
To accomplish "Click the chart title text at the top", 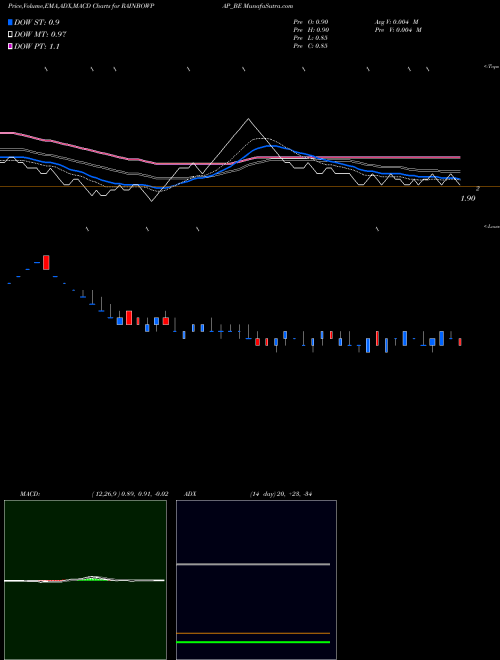I will 151,6.
